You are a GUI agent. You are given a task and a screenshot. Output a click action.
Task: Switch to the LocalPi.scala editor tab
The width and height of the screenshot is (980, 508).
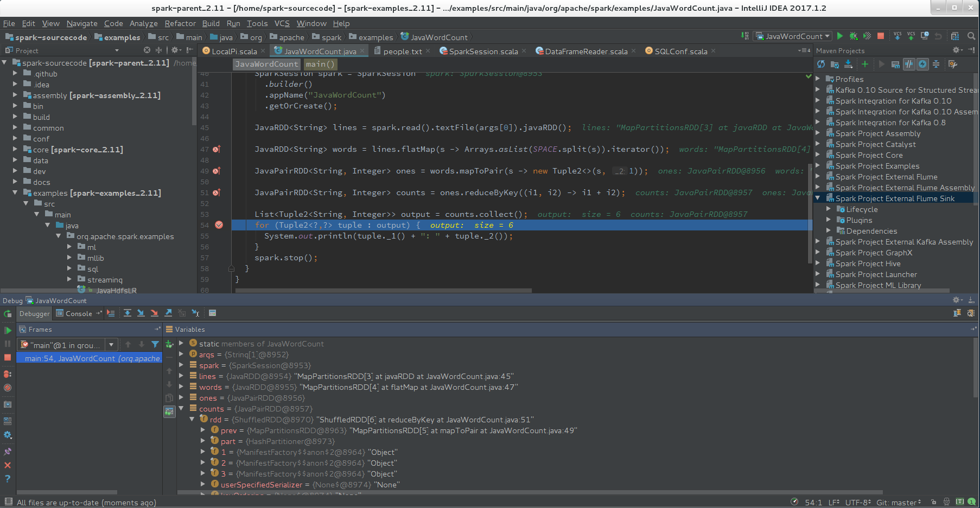[x=234, y=51]
